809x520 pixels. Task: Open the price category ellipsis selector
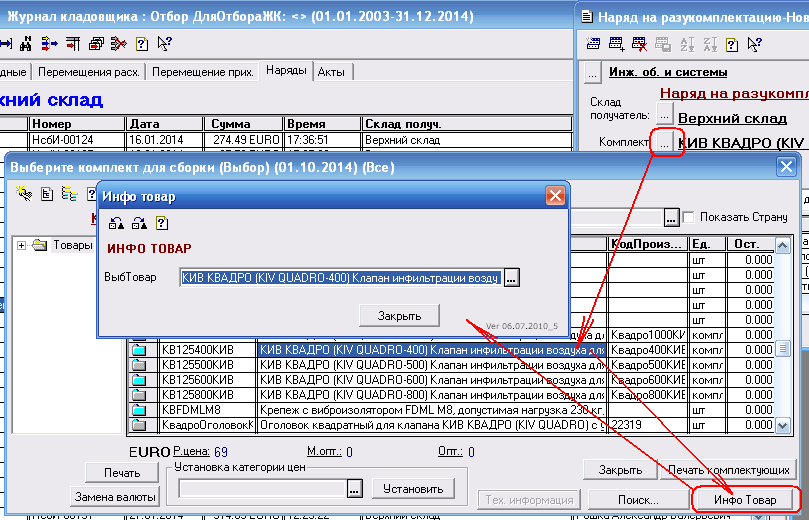pyautogui.click(x=354, y=489)
